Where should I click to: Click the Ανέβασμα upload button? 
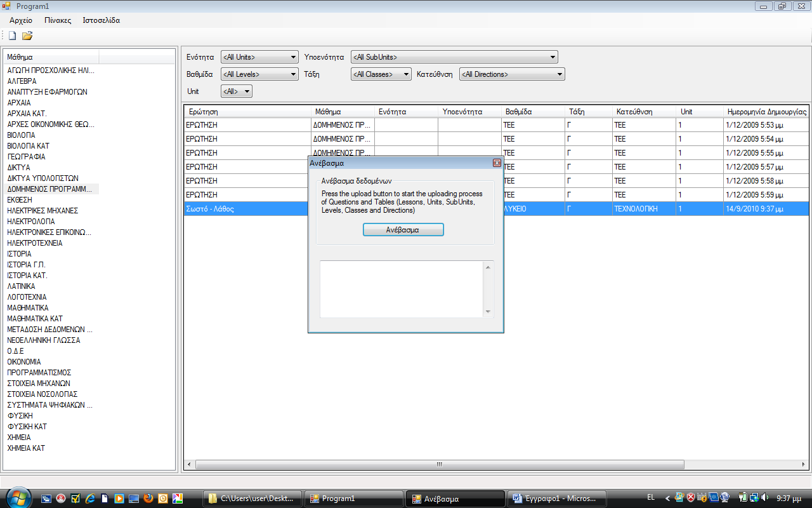point(403,230)
